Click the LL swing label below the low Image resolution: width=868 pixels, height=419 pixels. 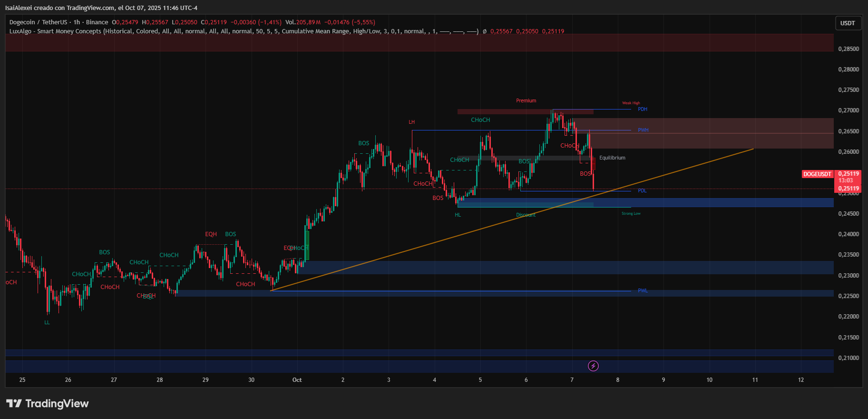[x=47, y=323]
